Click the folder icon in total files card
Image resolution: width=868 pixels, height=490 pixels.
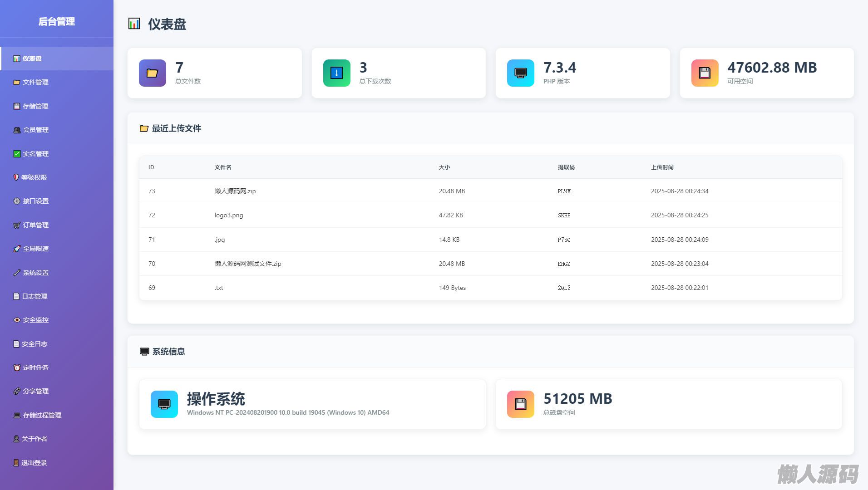(152, 73)
